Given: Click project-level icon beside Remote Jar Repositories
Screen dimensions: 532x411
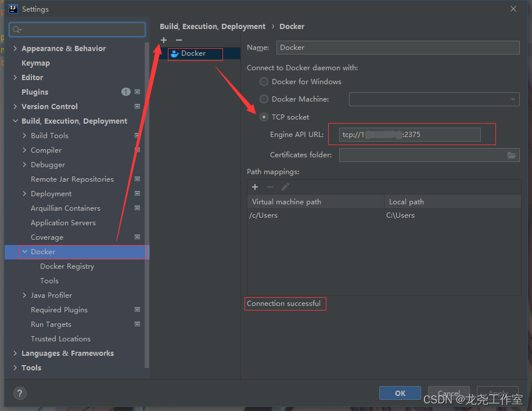Looking at the screenshot, I should (138, 179).
